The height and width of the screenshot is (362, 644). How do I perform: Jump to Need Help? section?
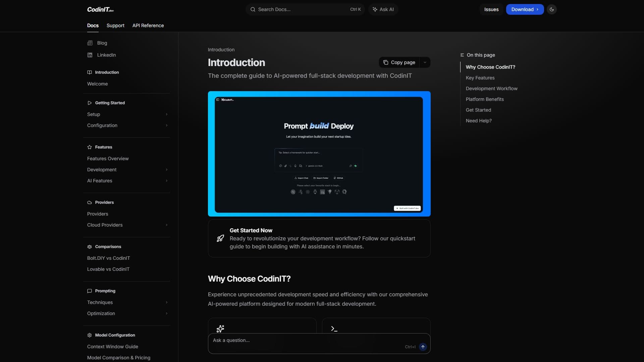pyautogui.click(x=479, y=121)
